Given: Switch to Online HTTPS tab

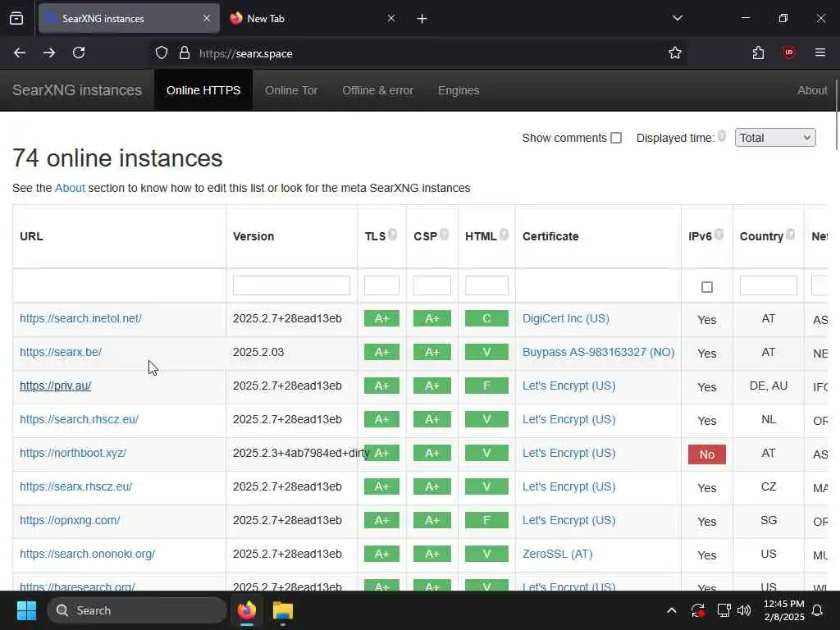Looking at the screenshot, I should tap(203, 90).
